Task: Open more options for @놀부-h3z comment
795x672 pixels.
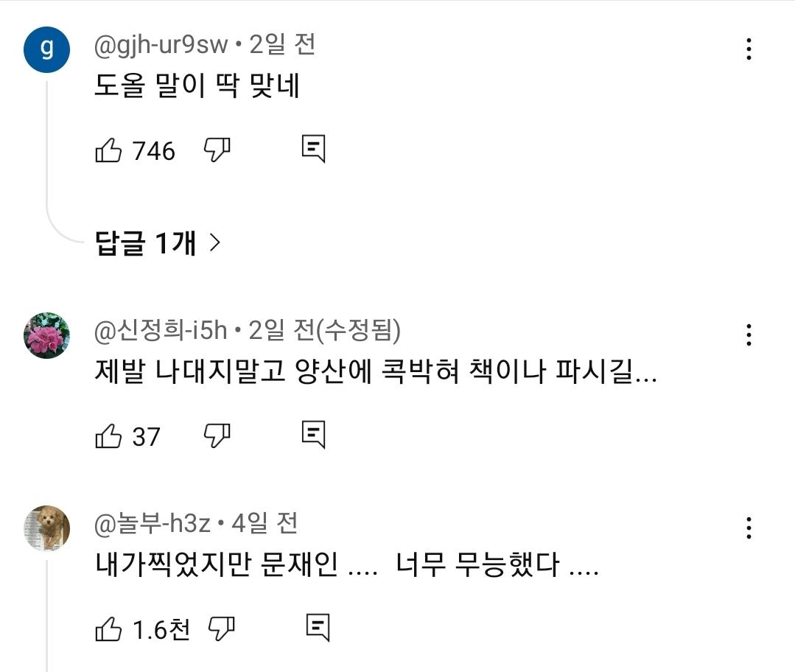Action: click(749, 528)
